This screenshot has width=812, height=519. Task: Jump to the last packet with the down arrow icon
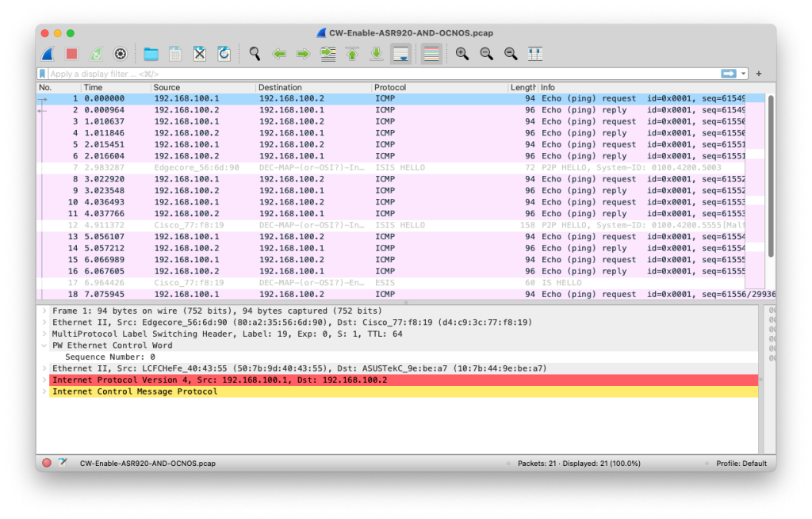374,54
